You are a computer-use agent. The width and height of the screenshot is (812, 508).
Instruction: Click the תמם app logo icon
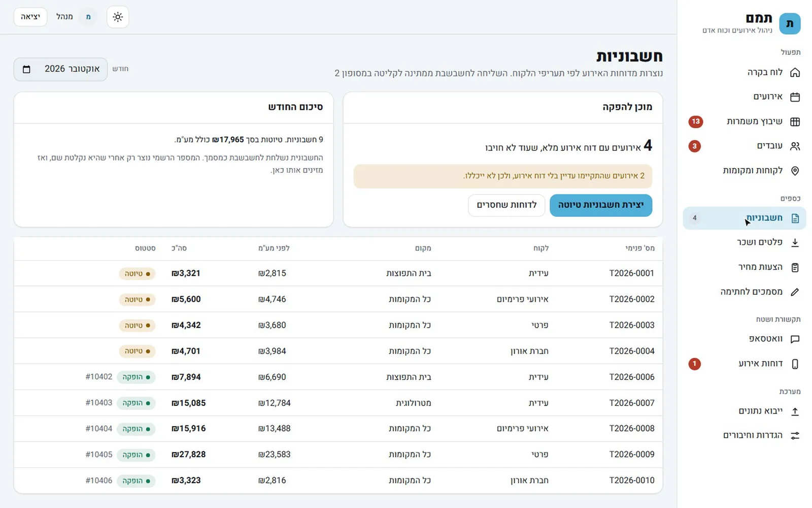790,24
